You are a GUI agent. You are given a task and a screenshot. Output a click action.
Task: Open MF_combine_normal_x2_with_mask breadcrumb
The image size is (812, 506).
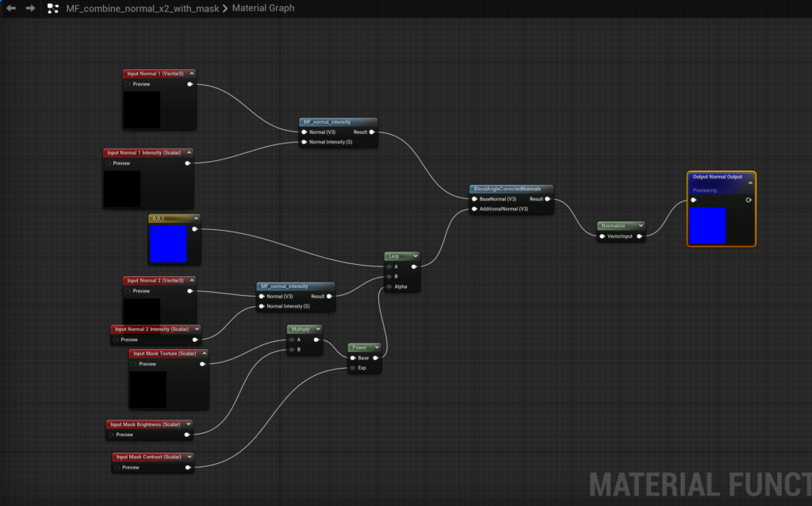[143, 8]
